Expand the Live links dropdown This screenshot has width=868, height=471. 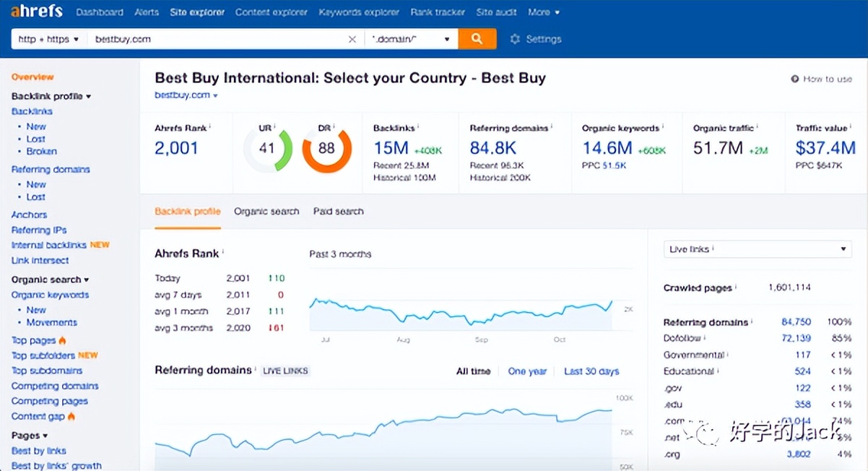[757, 249]
